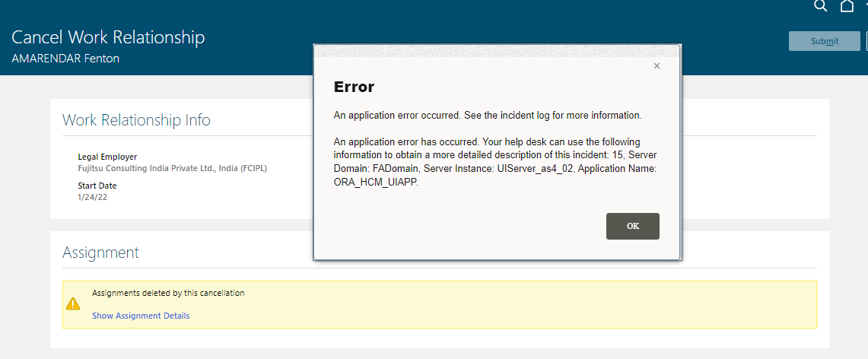The width and height of the screenshot is (868, 359).
Task: Open the search magnifier icon
Action: coord(820,6)
